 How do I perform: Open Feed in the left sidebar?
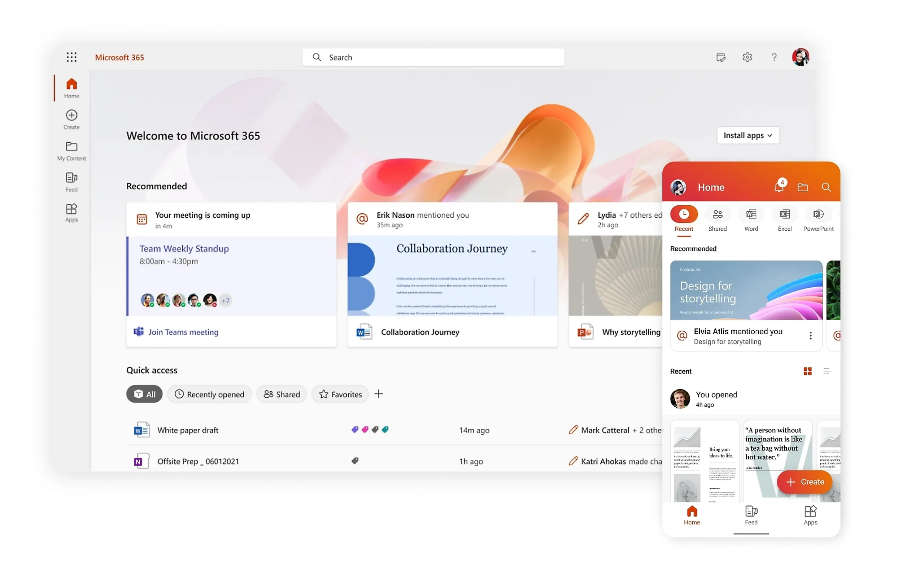[x=71, y=182]
